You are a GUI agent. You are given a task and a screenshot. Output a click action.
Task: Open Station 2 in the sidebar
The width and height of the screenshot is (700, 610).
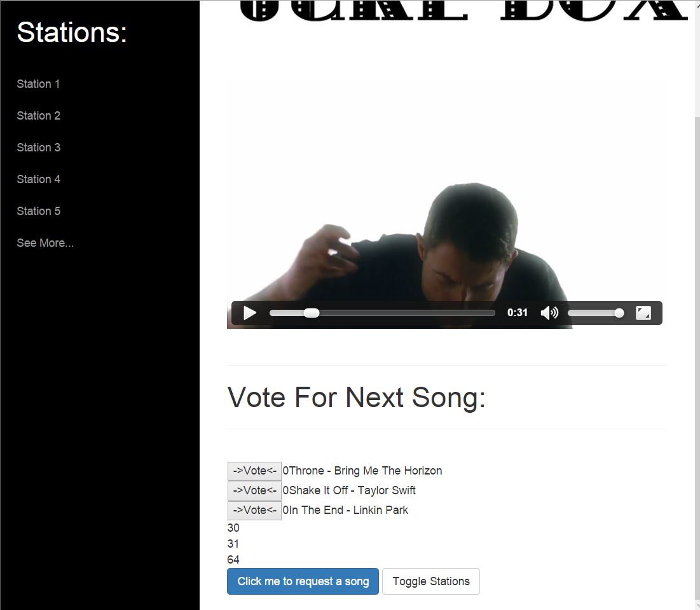tap(38, 116)
